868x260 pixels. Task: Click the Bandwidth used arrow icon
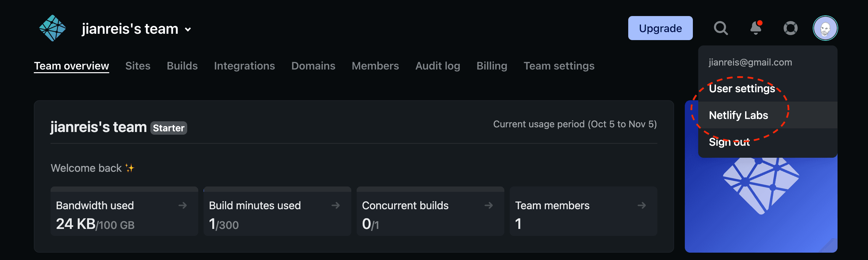183,205
